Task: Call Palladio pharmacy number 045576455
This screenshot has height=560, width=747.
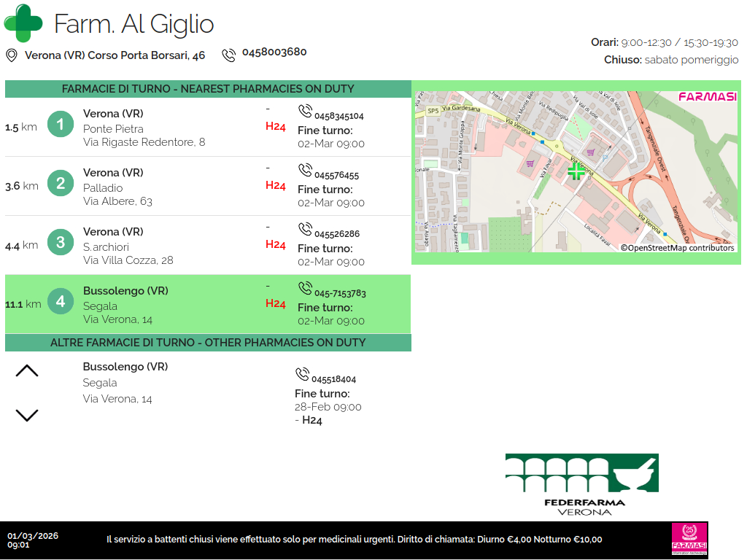Action: [336, 176]
